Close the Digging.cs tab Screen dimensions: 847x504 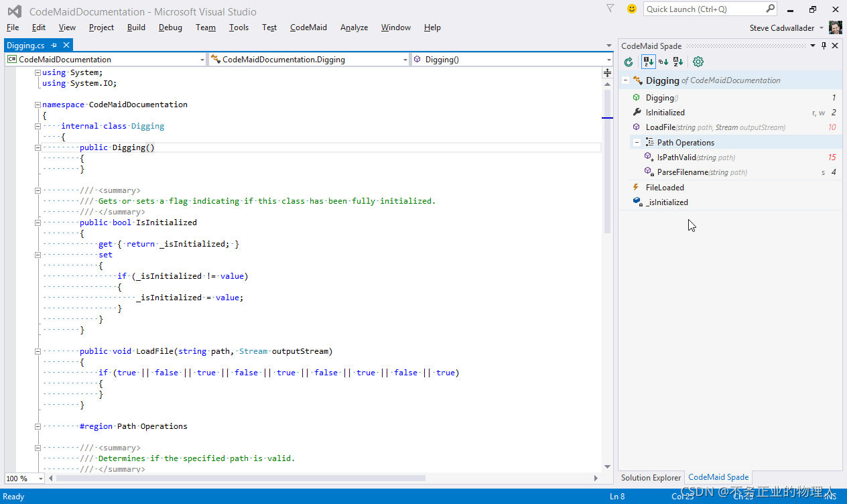[x=66, y=46]
